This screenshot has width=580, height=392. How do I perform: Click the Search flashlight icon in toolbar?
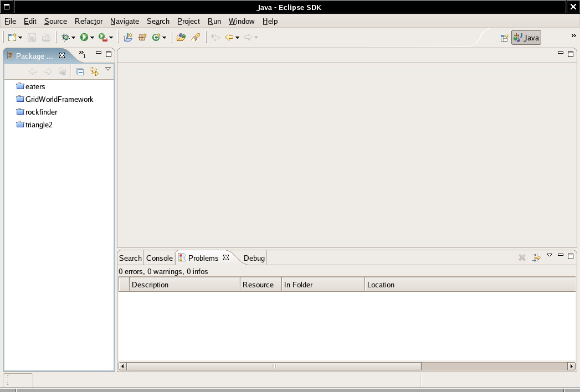click(x=195, y=37)
